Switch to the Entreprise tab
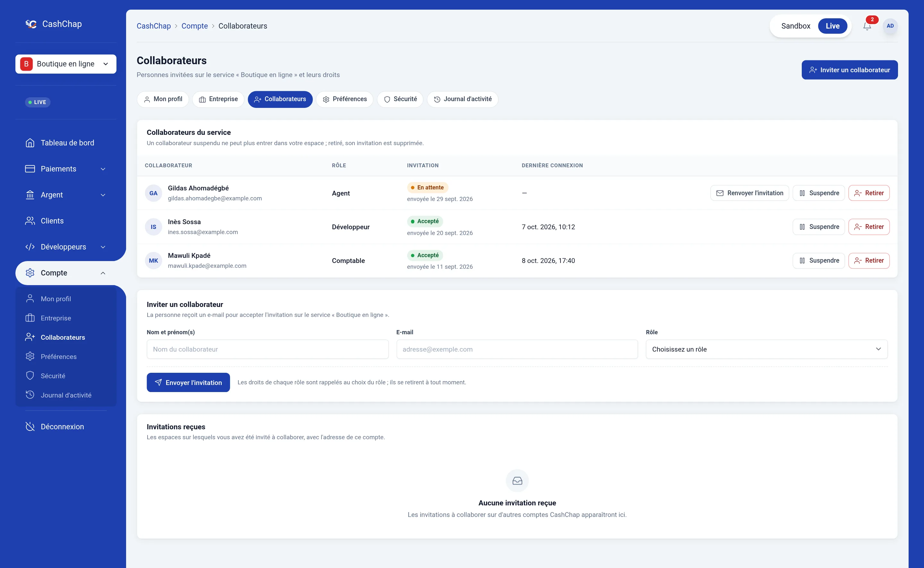This screenshot has height=568, width=924. coord(218,99)
